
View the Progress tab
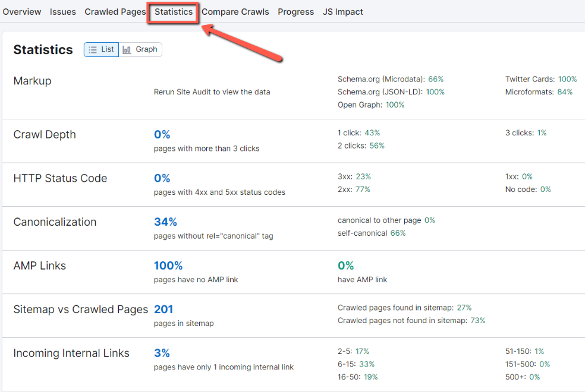[x=295, y=11]
